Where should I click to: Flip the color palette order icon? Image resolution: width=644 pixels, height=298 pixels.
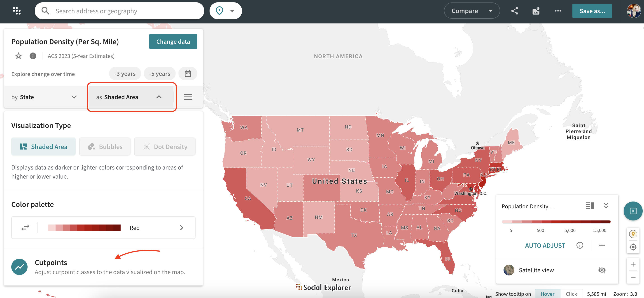25,228
